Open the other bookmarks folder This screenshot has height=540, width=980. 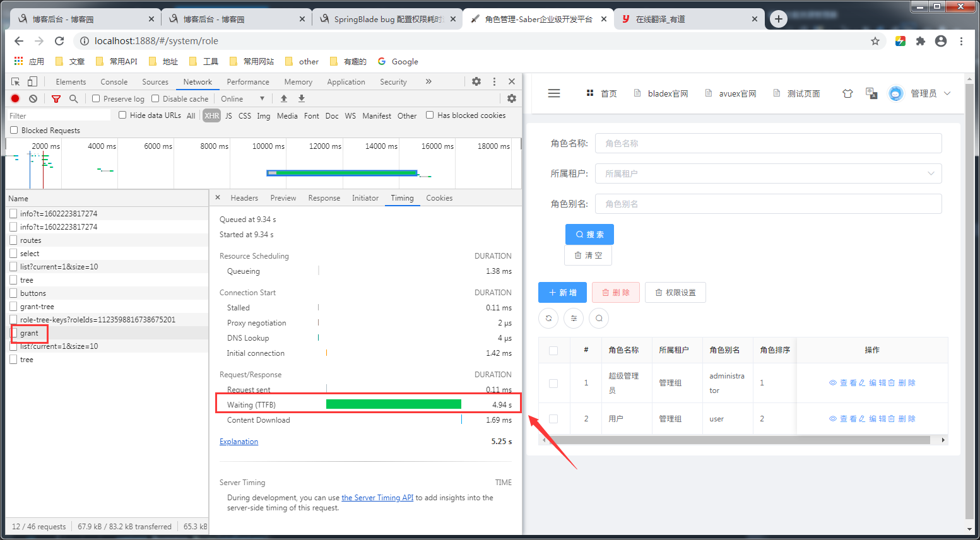pyautogui.click(x=302, y=61)
